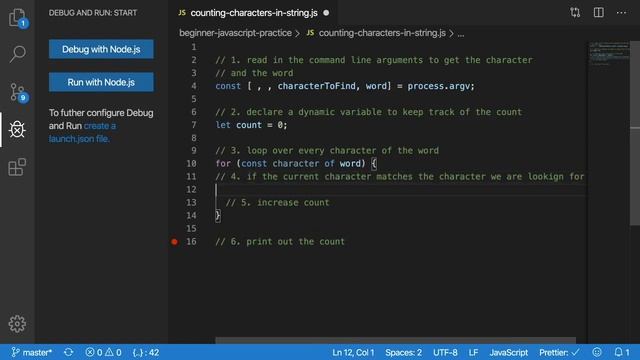The width and height of the screenshot is (640, 360).
Task: Click the editor horizontal scrollbar
Action: pos(396,340)
